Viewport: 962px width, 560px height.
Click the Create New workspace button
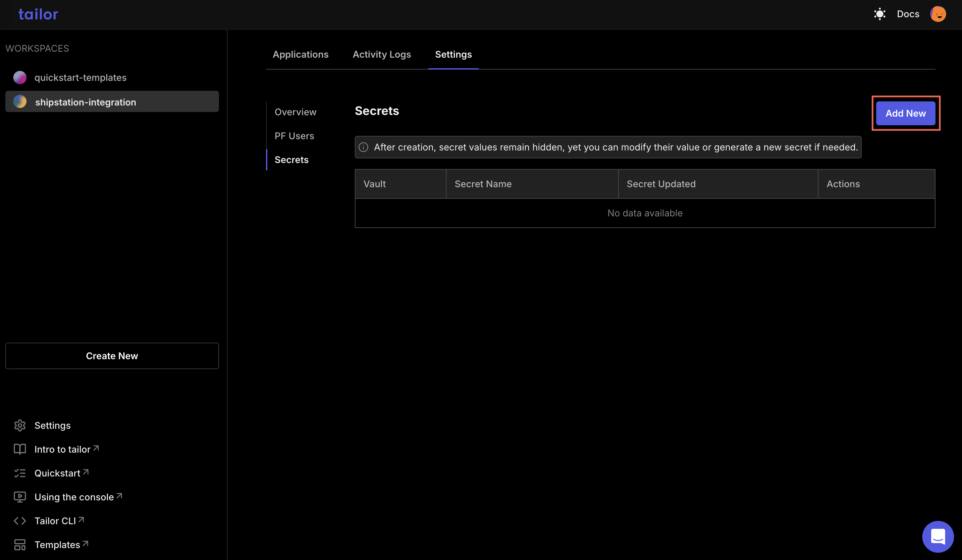click(112, 355)
